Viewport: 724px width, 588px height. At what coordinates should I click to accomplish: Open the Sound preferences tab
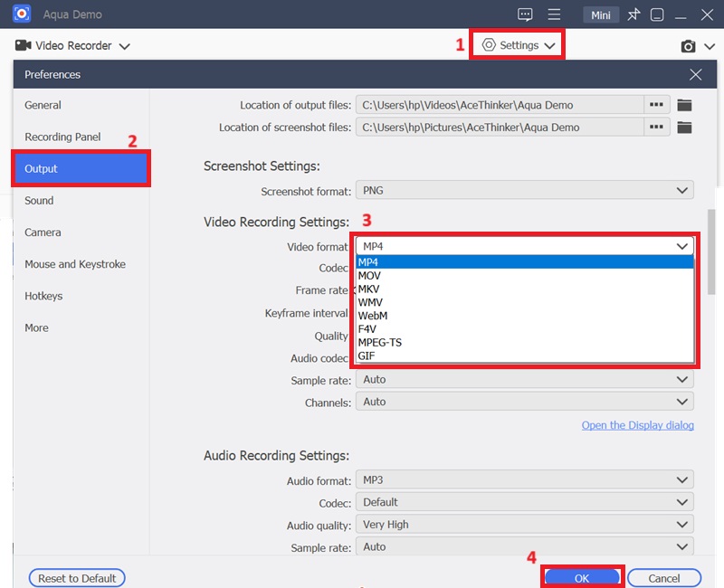click(x=39, y=201)
